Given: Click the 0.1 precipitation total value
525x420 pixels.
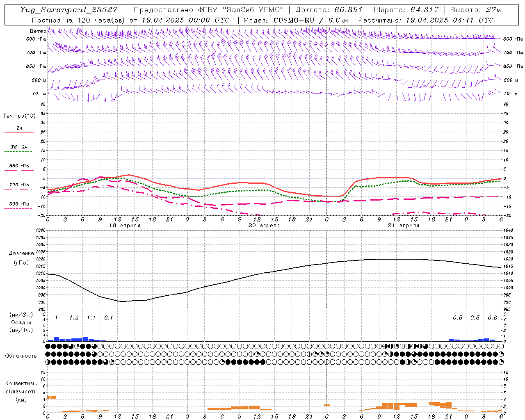Looking at the screenshot, I should tap(108, 317).
